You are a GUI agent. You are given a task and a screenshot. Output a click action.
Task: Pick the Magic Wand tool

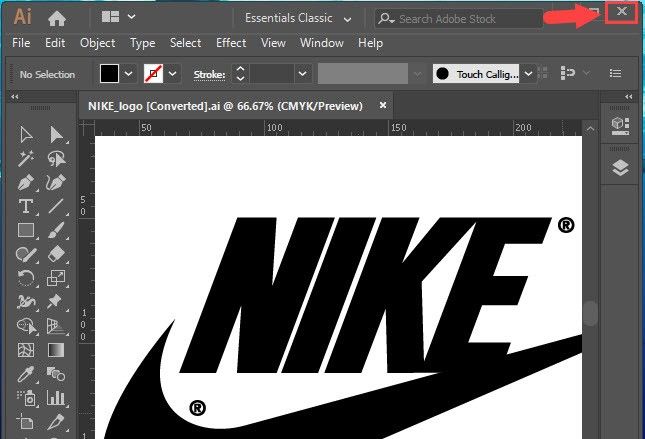(x=27, y=159)
